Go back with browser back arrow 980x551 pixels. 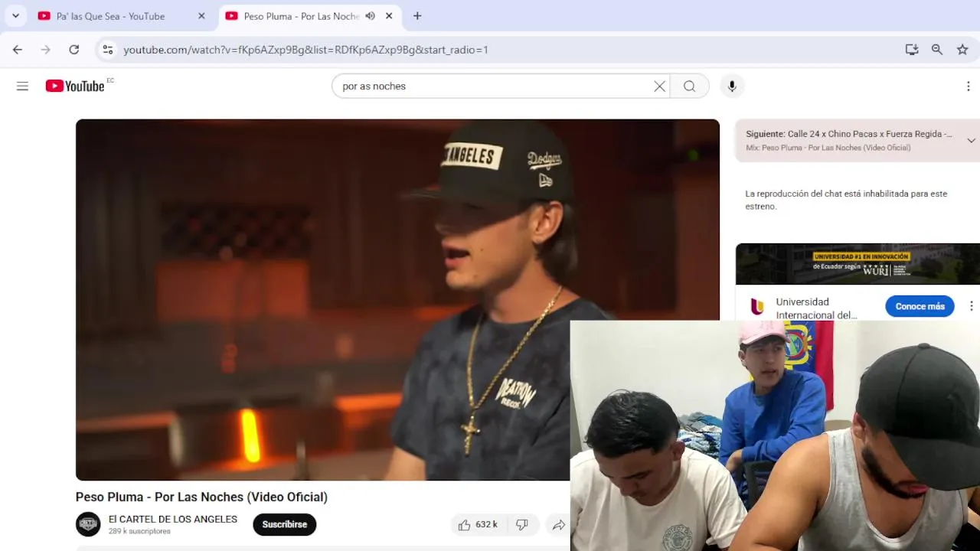coord(18,50)
